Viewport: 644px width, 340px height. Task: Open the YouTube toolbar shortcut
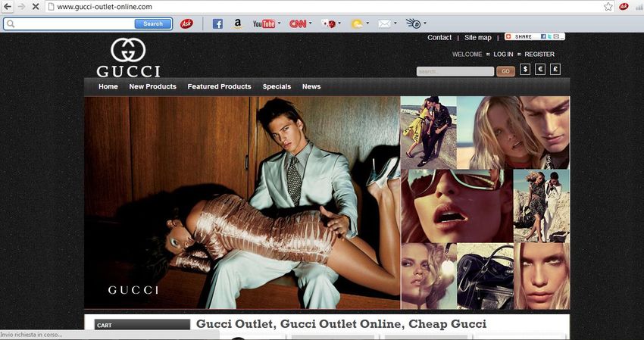(x=264, y=23)
